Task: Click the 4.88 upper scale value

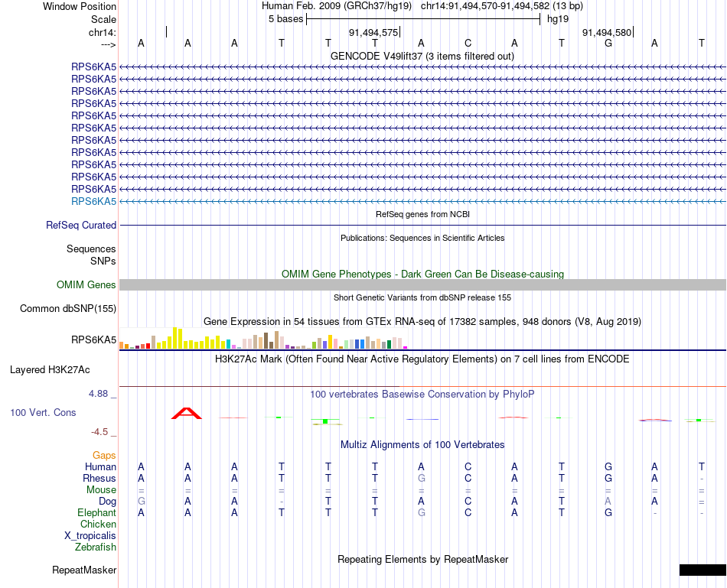Action: click(x=98, y=394)
